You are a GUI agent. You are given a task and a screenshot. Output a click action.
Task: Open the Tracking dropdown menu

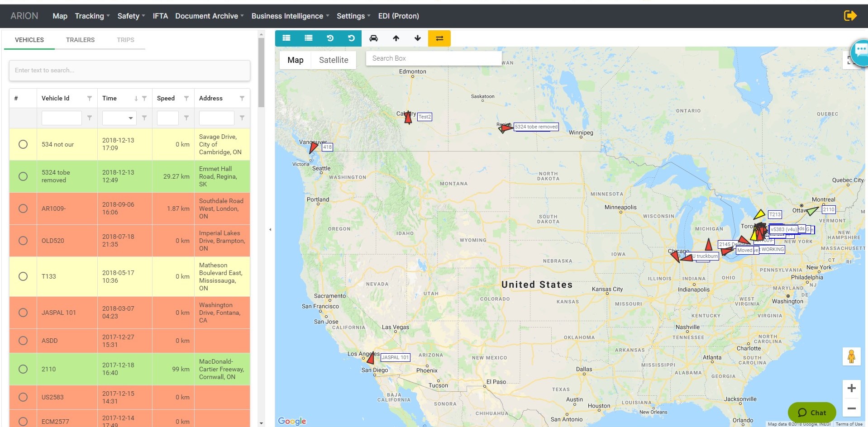coord(92,16)
